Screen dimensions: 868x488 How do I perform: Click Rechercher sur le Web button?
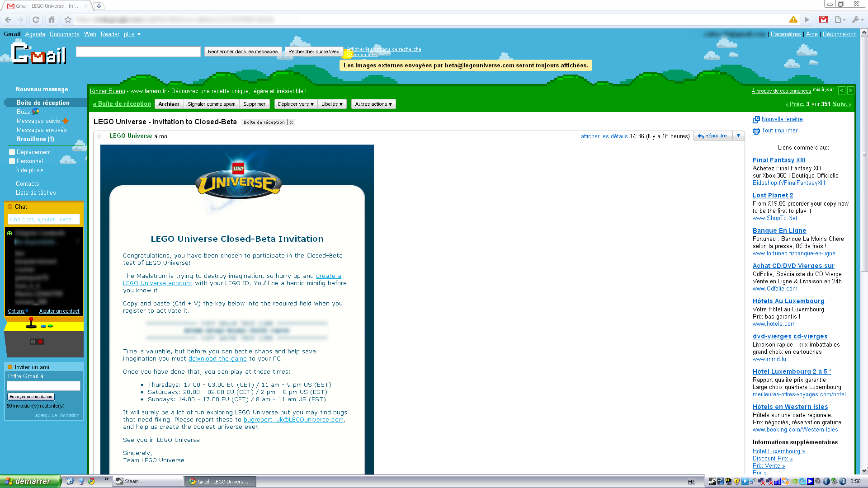(314, 52)
